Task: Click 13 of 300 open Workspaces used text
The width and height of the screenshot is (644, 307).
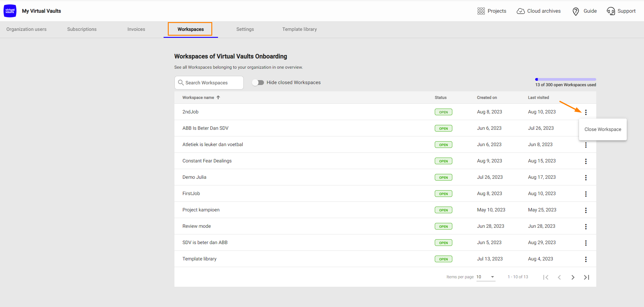Action: tap(566, 85)
